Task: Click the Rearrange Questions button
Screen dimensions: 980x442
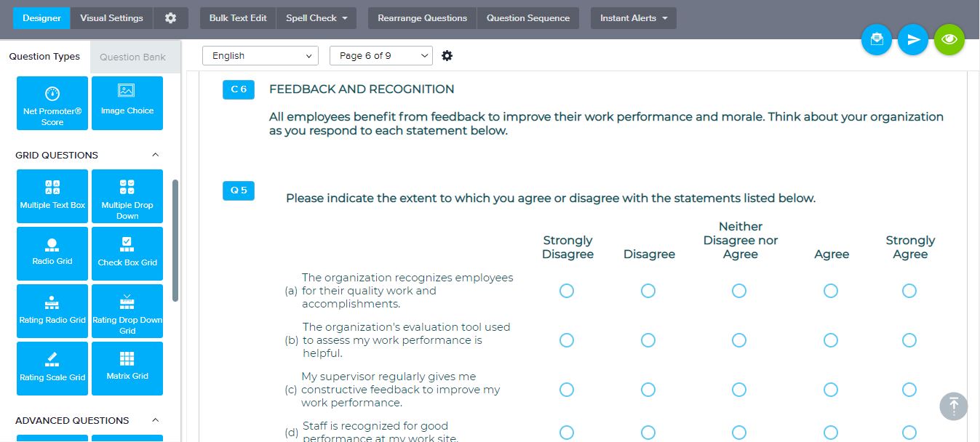Action: point(422,18)
